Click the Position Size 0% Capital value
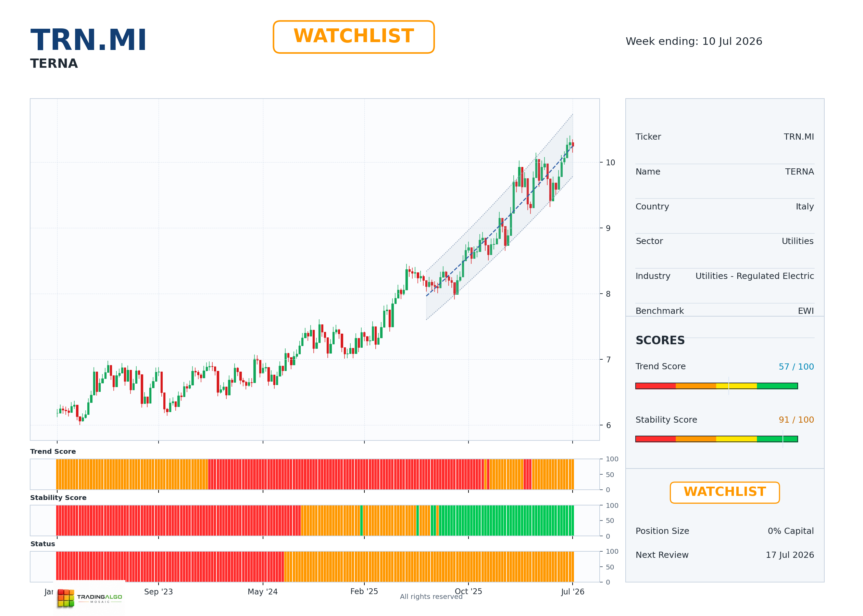 pos(790,531)
